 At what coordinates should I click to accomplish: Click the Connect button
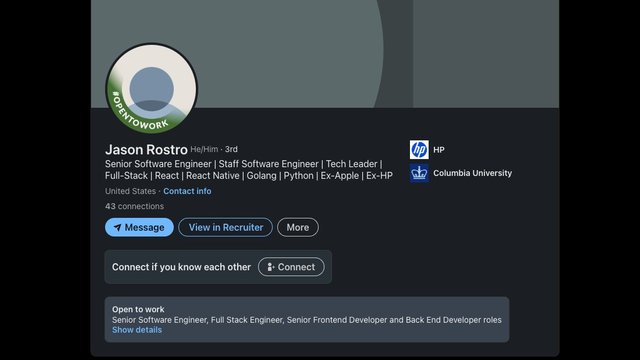pyautogui.click(x=291, y=267)
